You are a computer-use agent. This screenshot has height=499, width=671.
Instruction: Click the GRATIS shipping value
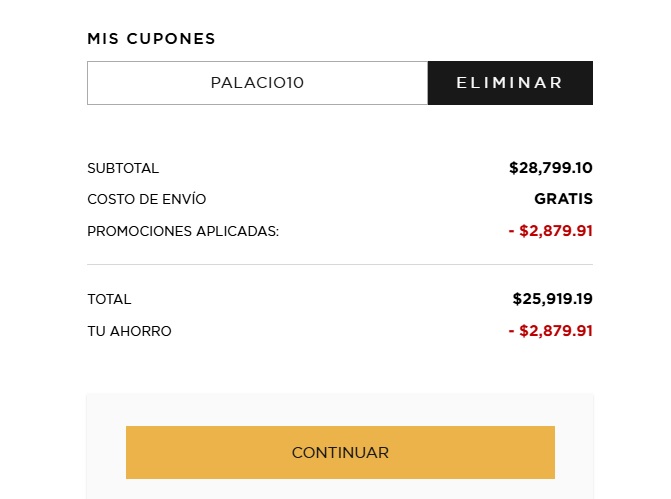click(x=563, y=199)
